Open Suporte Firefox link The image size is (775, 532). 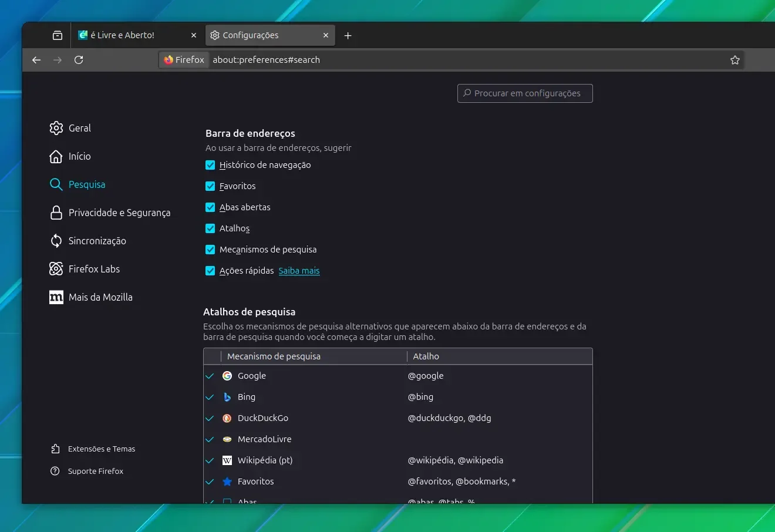pos(96,471)
